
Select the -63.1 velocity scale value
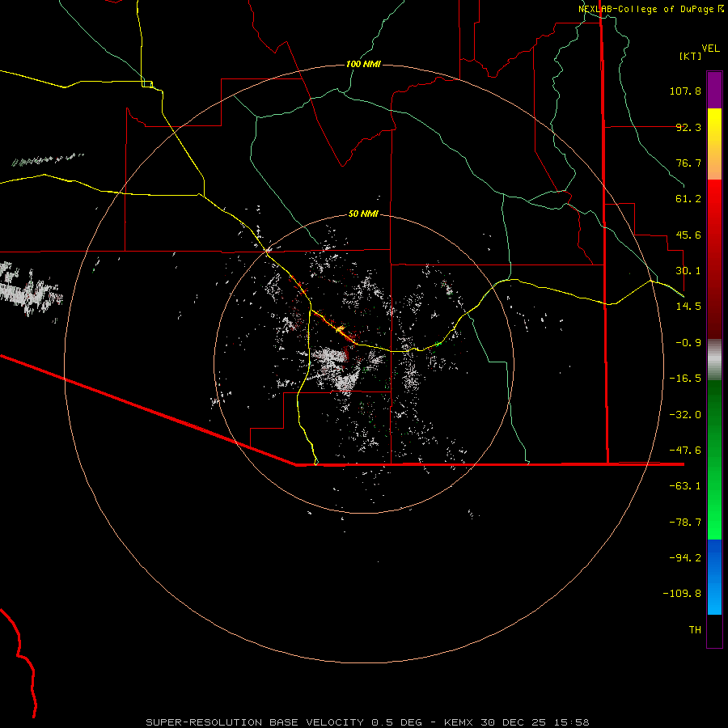pos(685,486)
